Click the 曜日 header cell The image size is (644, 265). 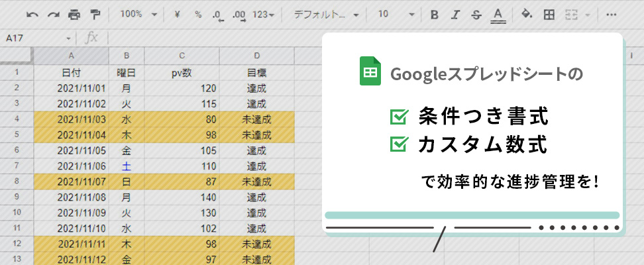127,73
